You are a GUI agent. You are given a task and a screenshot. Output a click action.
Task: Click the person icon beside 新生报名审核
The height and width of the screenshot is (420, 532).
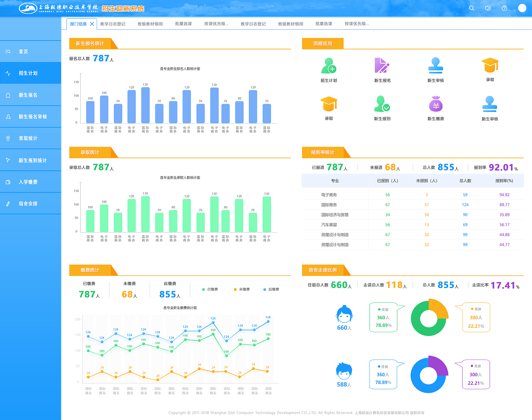click(8, 117)
